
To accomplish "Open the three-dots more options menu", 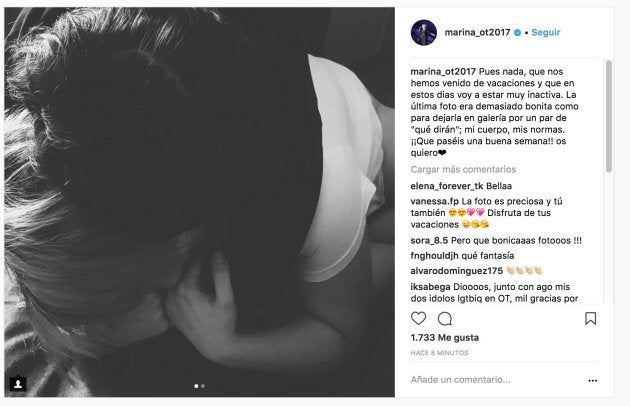I will 593,380.
